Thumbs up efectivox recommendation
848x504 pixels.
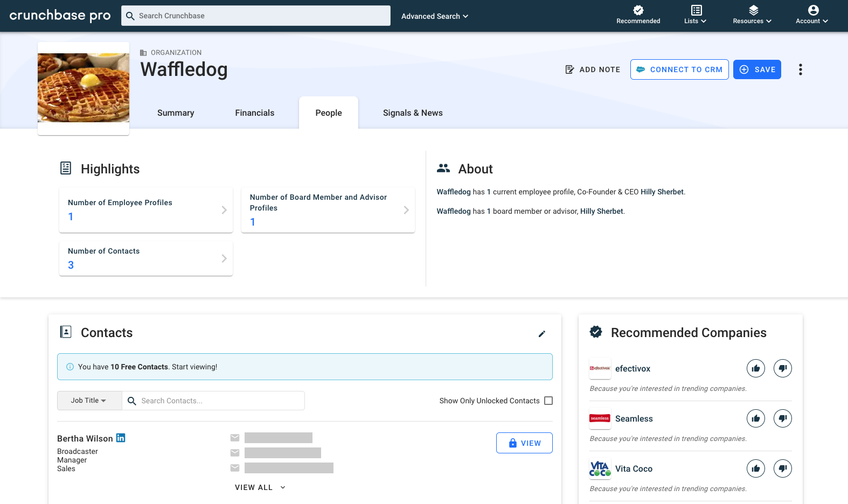point(756,368)
